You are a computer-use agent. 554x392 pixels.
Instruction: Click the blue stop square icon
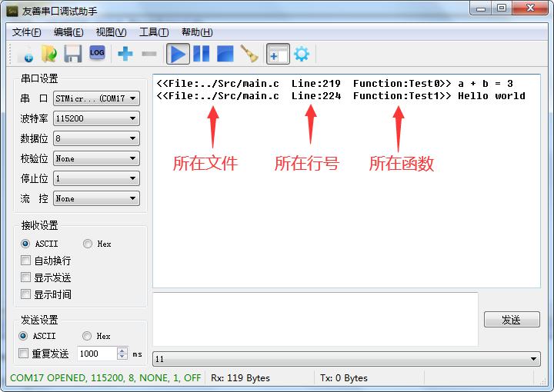[225, 54]
